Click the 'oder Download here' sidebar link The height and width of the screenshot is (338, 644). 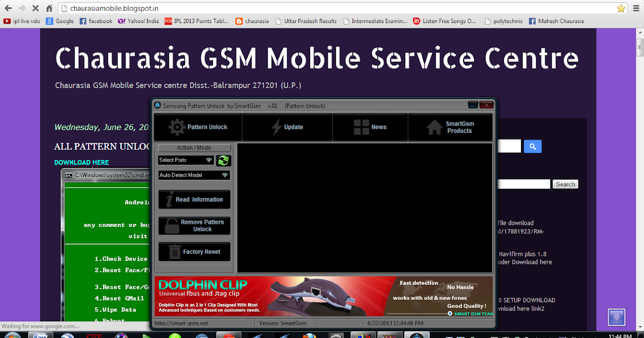525,262
